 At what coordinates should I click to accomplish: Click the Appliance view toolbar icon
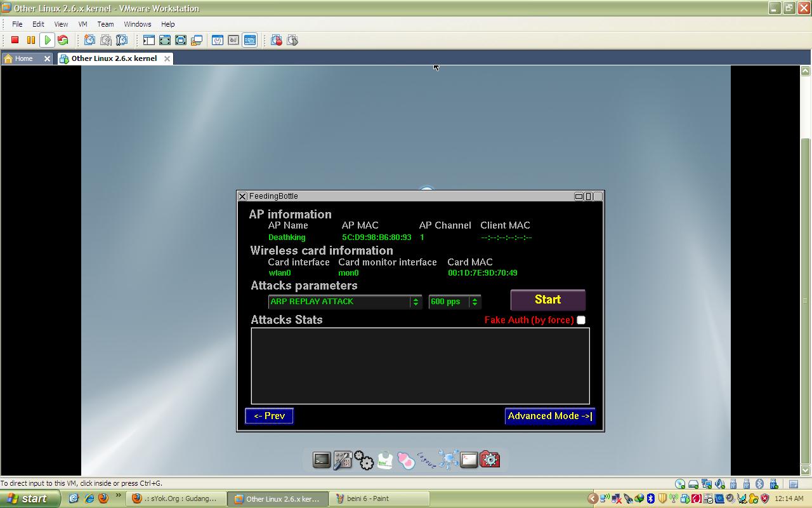[233, 40]
